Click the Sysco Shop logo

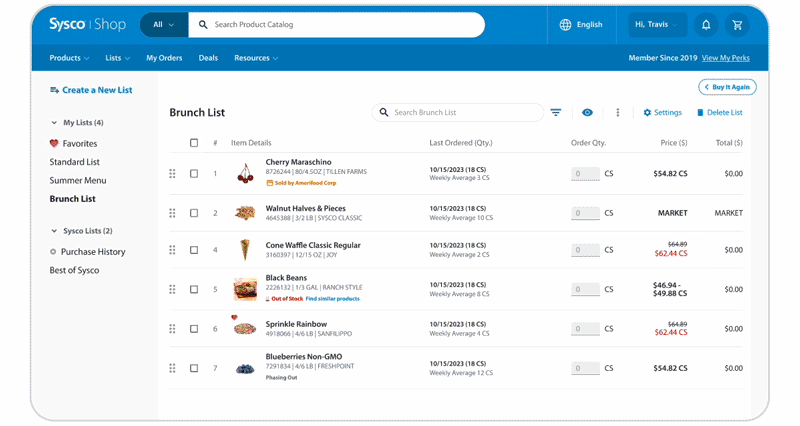click(x=87, y=24)
